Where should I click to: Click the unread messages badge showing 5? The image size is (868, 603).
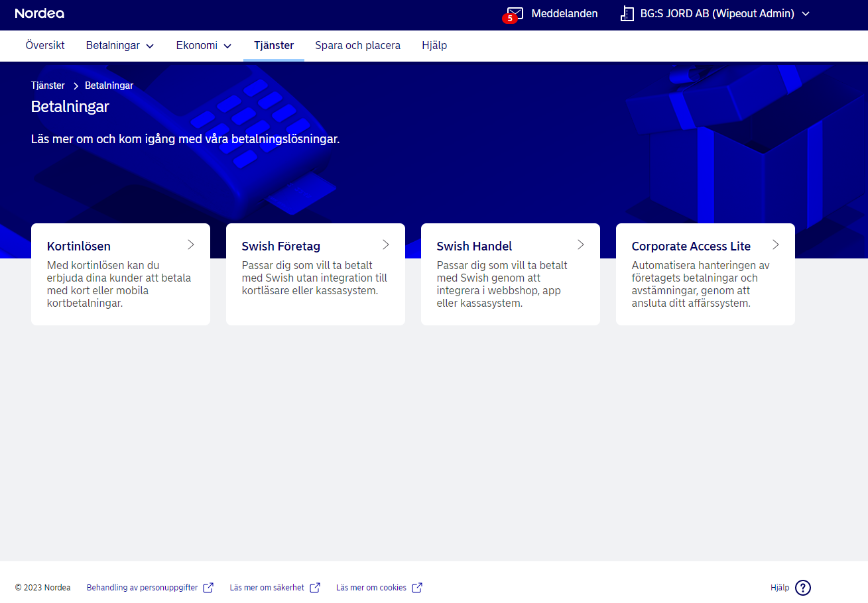click(509, 19)
